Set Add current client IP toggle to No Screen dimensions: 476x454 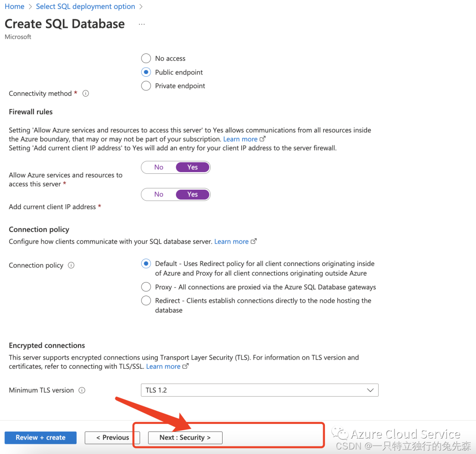click(159, 194)
